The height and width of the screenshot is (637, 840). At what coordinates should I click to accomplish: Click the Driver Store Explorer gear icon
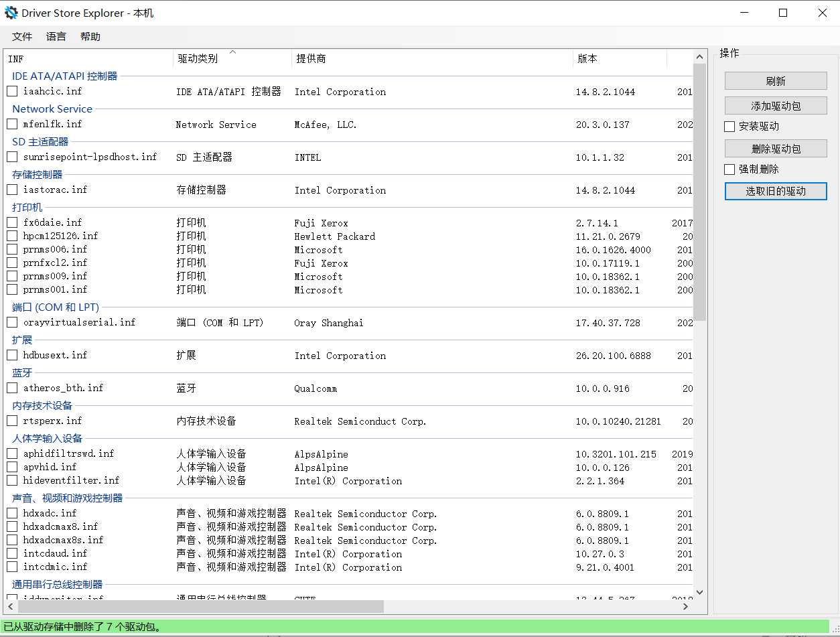click(x=11, y=13)
